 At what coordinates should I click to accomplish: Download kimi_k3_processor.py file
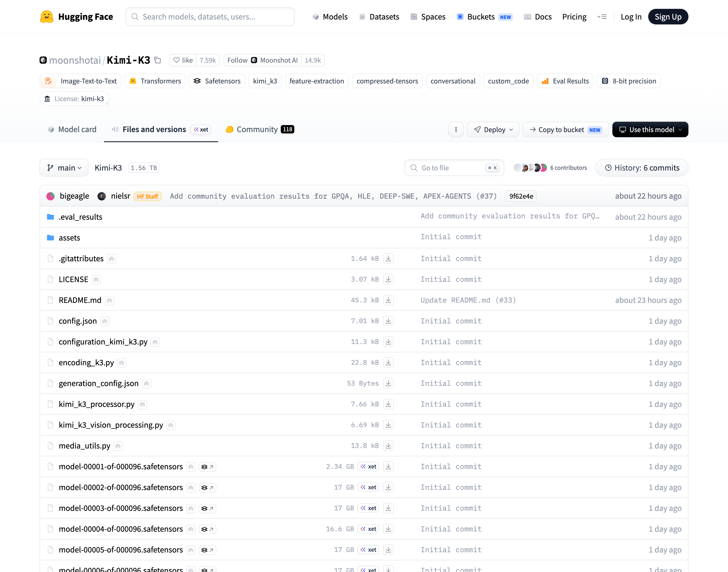pos(388,404)
